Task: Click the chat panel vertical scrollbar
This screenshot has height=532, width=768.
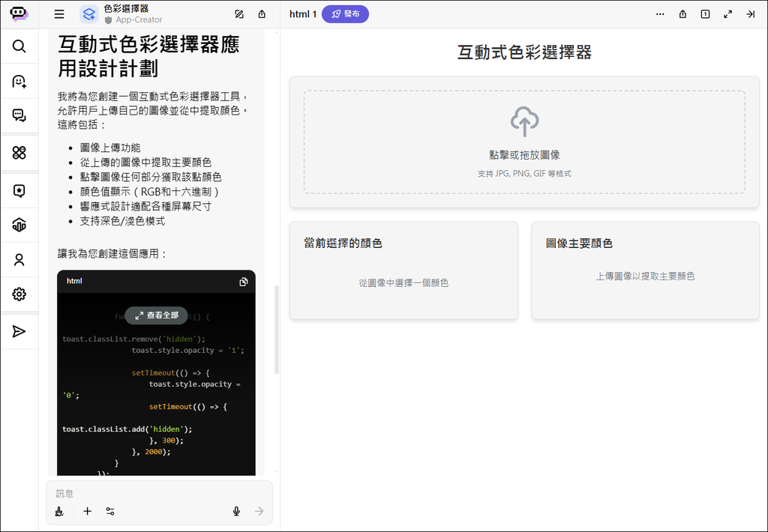Action: 276,330
